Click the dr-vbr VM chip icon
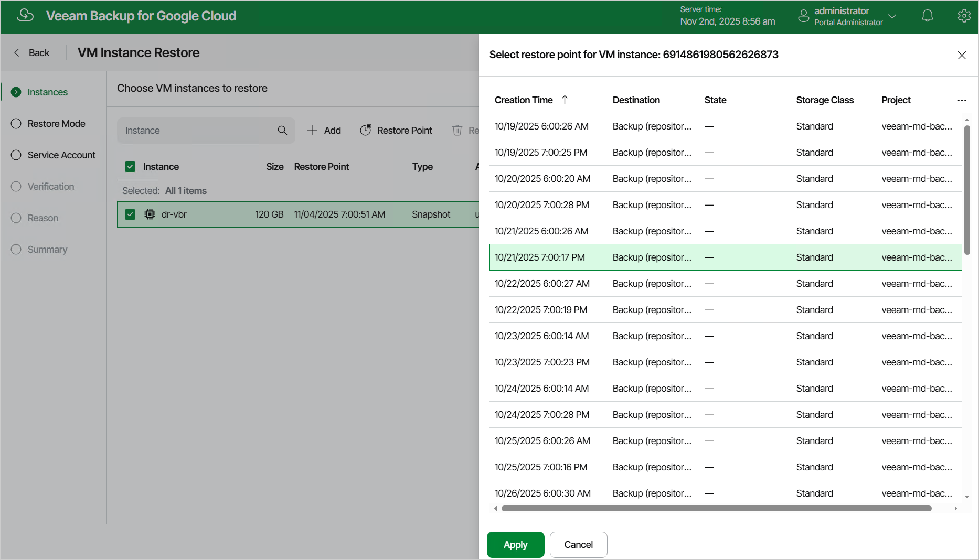This screenshot has width=979, height=560. 150,214
